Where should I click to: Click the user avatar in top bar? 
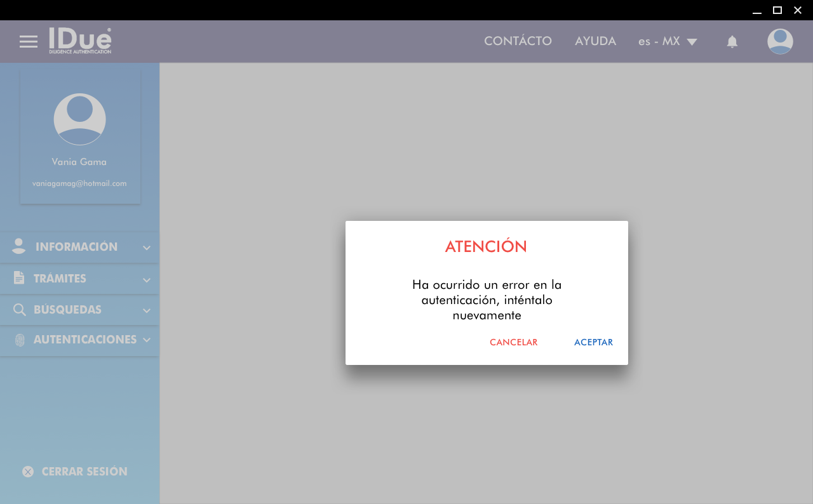[779, 42]
